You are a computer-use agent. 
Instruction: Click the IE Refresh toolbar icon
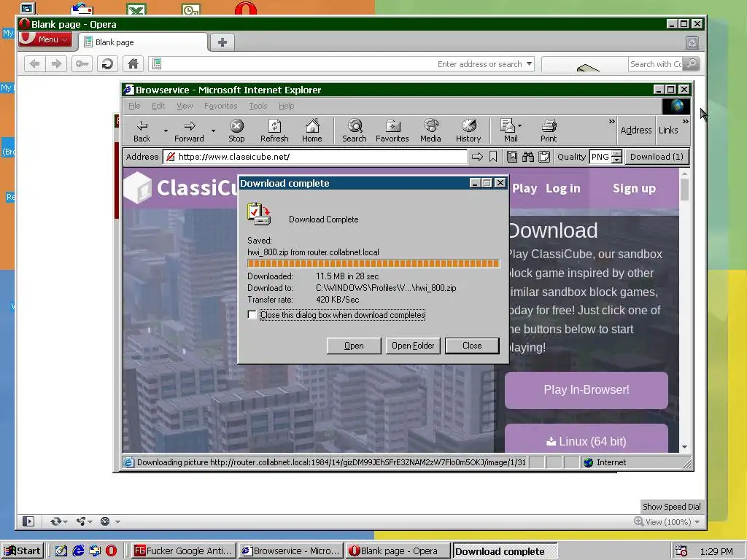[x=274, y=131]
